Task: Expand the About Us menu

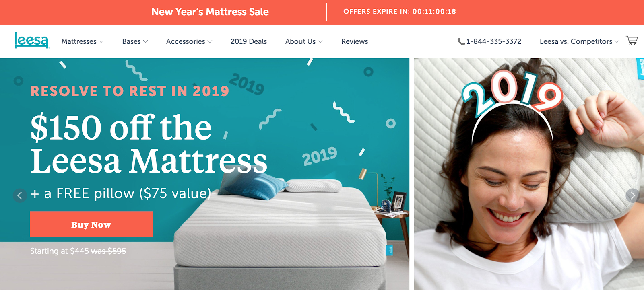Action: (x=304, y=41)
